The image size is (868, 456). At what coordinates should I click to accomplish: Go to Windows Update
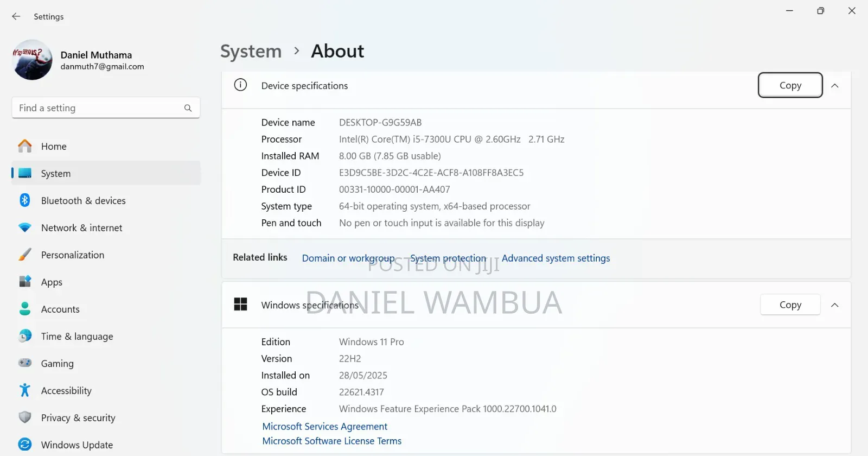click(106, 445)
